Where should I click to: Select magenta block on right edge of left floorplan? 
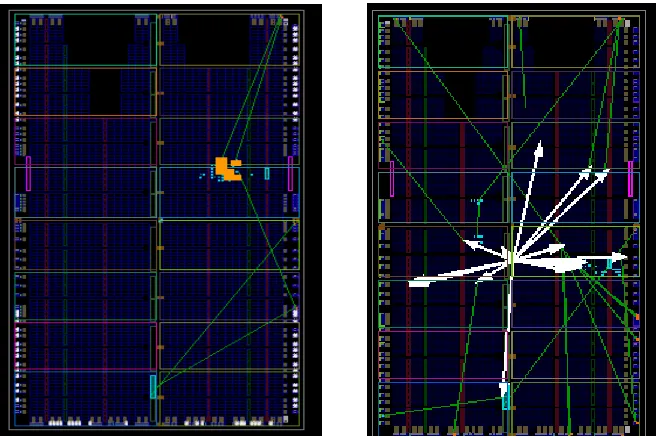tap(290, 174)
